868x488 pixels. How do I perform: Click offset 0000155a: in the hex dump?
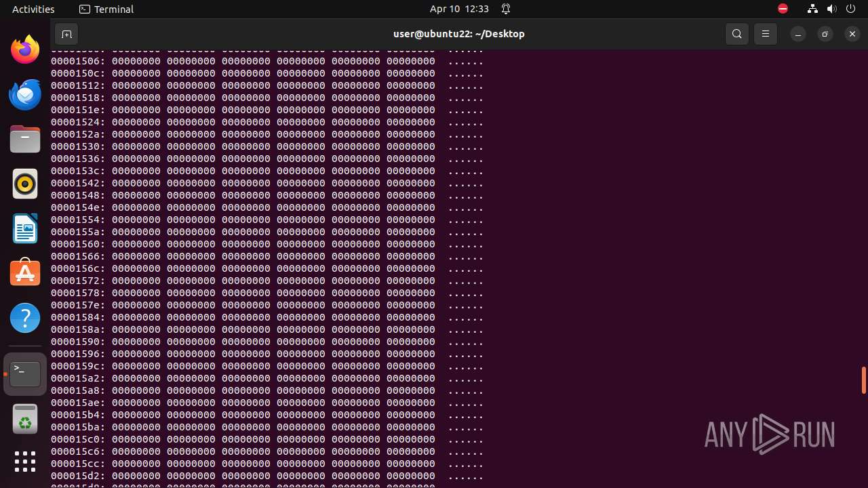[78, 232]
